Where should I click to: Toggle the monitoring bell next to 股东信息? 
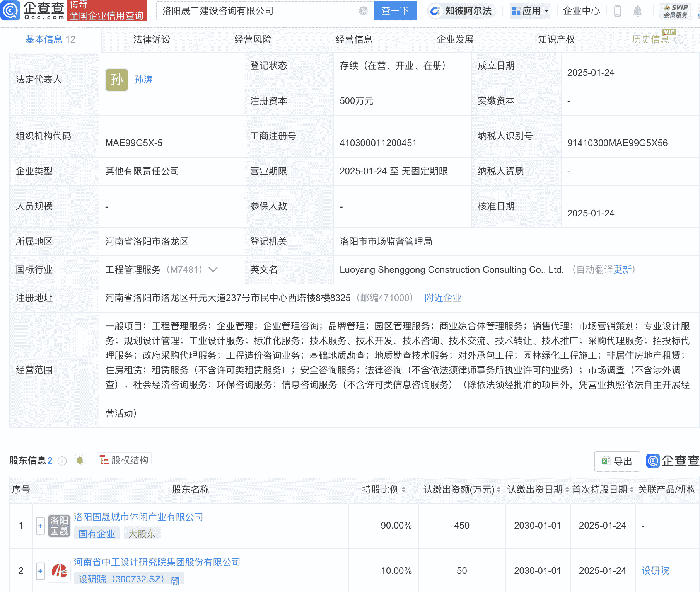coord(80,460)
